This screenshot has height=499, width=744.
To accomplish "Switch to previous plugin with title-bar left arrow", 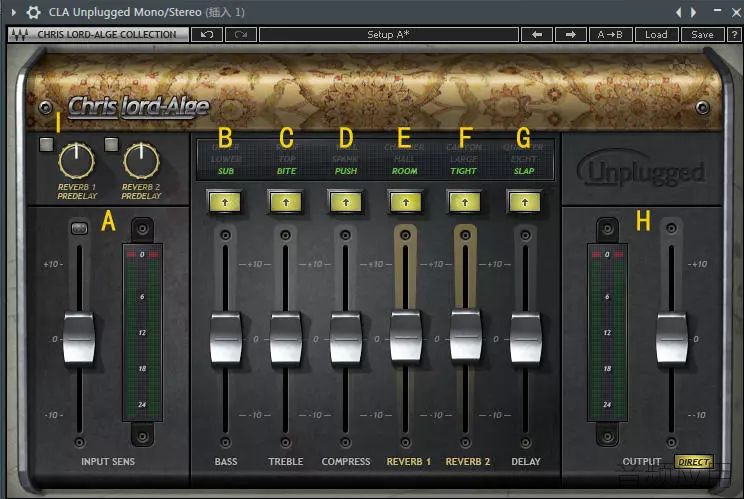I will [x=679, y=12].
